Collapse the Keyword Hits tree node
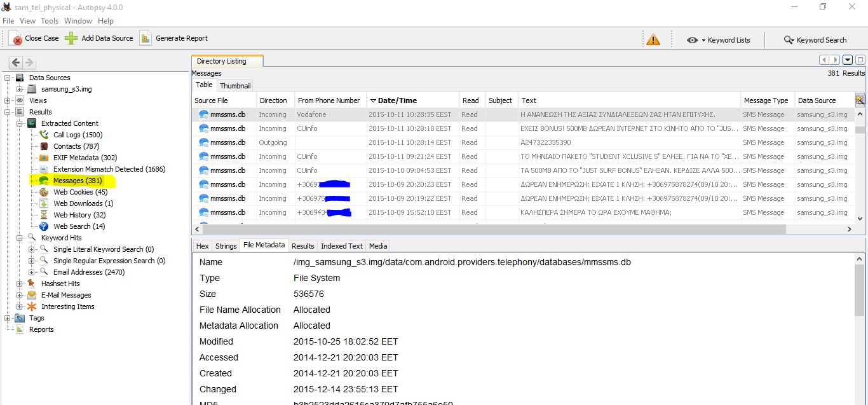868x405 pixels. [x=20, y=238]
